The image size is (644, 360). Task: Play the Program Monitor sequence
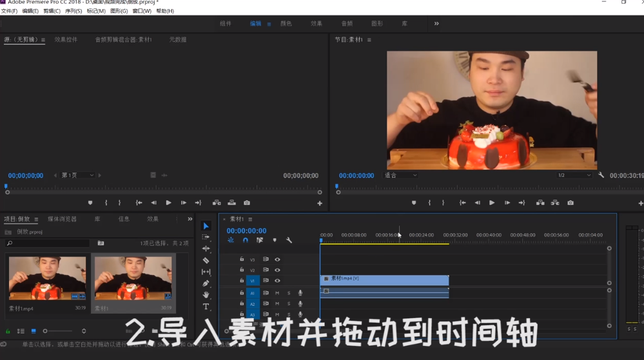click(x=492, y=203)
